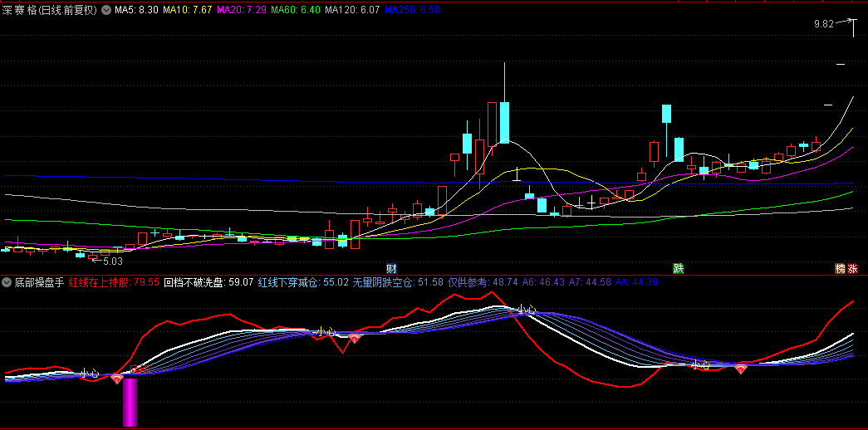Open the dropdown arrow beside the stock title

[x=105, y=11]
